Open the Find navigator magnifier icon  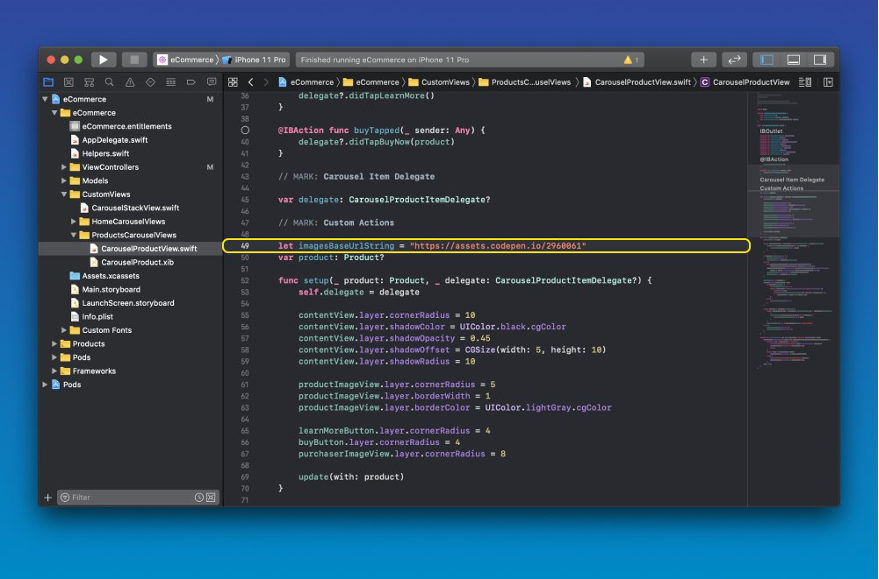109,82
